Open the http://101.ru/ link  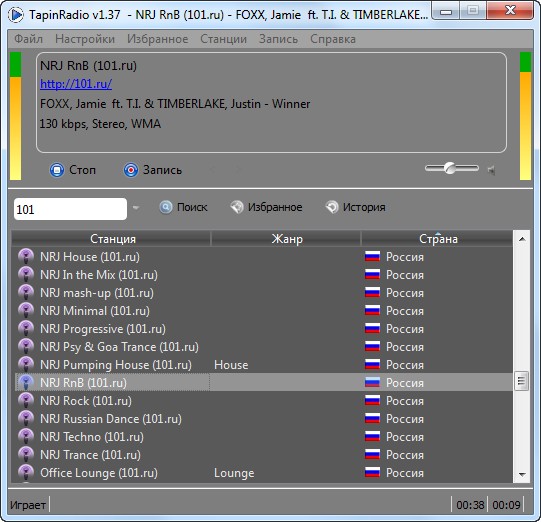[76, 84]
